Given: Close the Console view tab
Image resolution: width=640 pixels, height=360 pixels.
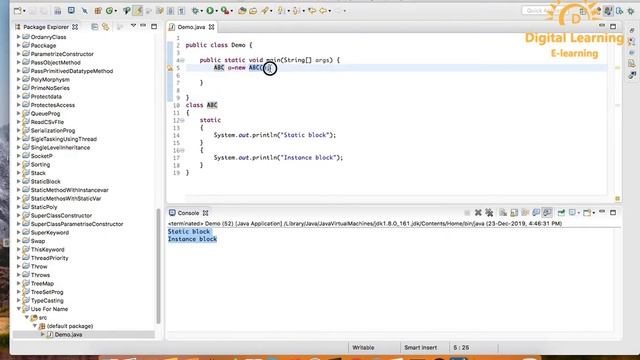Looking at the screenshot, I should pyautogui.click(x=206, y=213).
